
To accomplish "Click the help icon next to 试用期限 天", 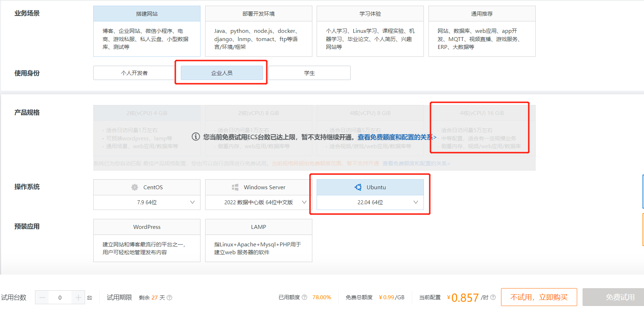I will (169, 297).
